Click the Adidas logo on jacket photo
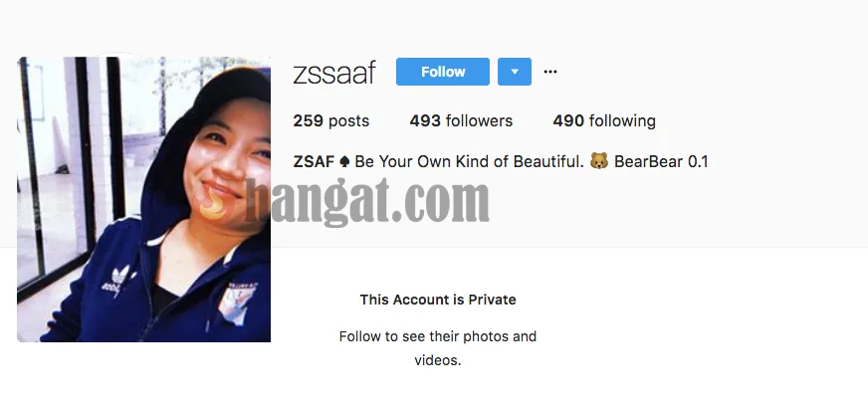Image resolution: width=868 pixels, height=406 pixels. [119, 280]
